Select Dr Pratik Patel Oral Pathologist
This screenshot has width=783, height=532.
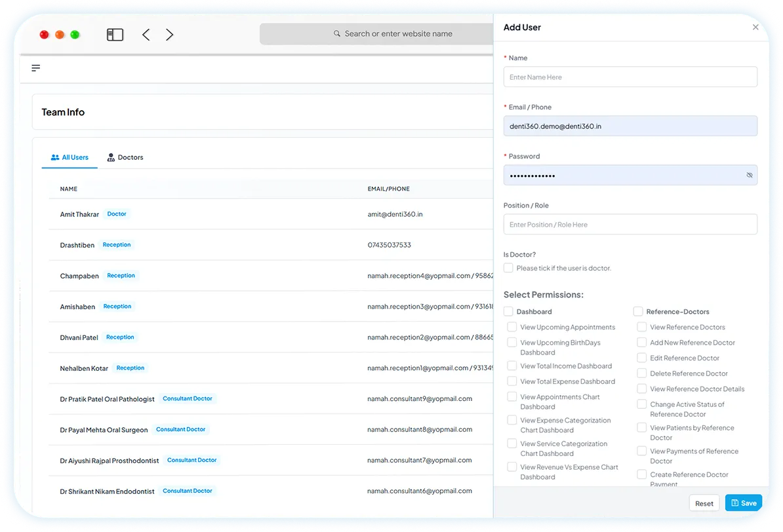[107, 399]
